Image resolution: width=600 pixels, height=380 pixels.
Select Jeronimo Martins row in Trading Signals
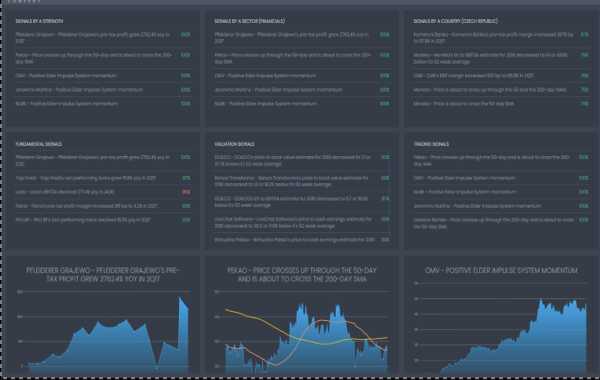coord(501,206)
